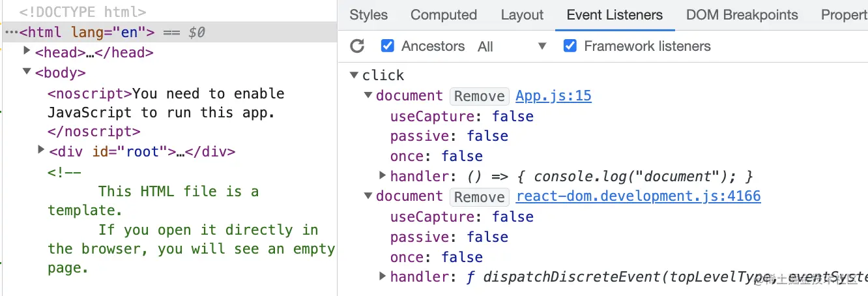The width and height of the screenshot is (868, 296).
Task: Collapse the first document listener entry
Action: (x=368, y=96)
